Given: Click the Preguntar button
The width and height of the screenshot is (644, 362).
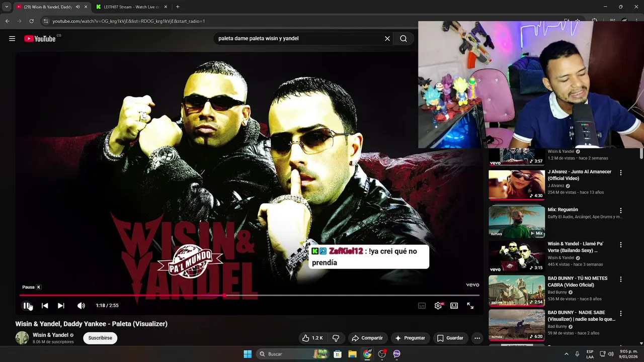Looking at the screenshot, I should [x=410, y=338].
